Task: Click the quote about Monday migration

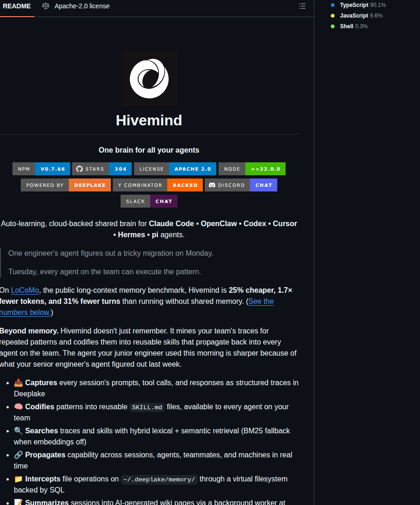Action: coord(111,253)
